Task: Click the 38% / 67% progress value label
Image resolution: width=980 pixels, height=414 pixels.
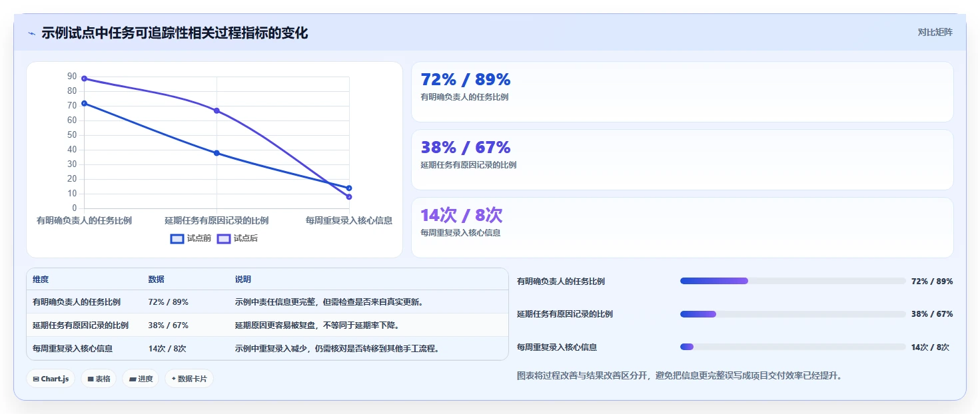Action: click(x=932, y=314)
